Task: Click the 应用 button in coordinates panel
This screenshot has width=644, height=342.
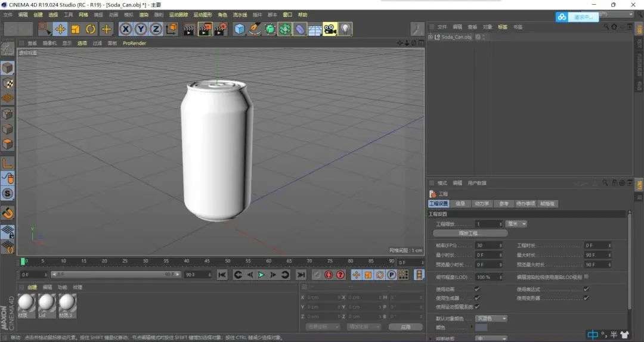Action: click(405, 327)
